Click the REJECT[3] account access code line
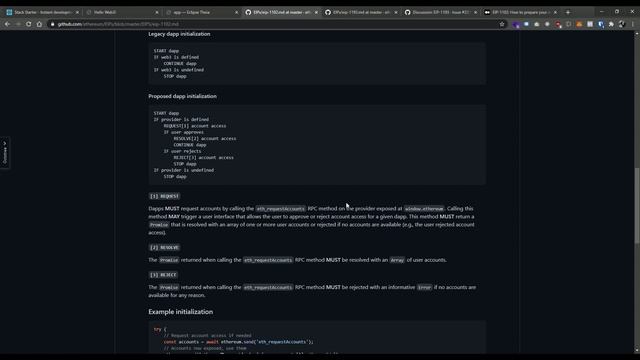The height and width of the screenshot is (360, 640). click(203, 158)
